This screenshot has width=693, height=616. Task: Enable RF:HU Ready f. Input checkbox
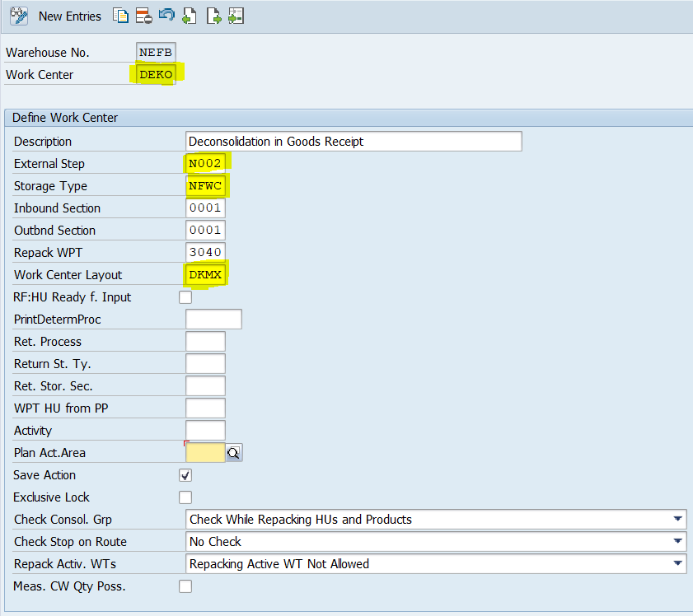pyautogui.click(x=185, y=297)
